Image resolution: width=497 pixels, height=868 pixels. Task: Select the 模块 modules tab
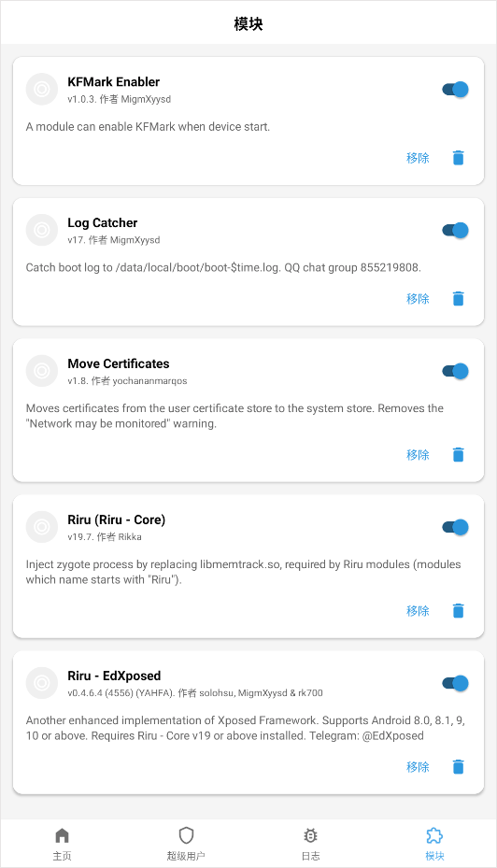[434, 844]
